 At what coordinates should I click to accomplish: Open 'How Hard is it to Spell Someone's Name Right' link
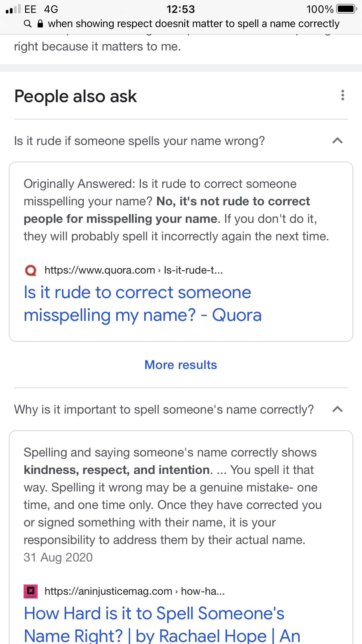click(162, 624)
